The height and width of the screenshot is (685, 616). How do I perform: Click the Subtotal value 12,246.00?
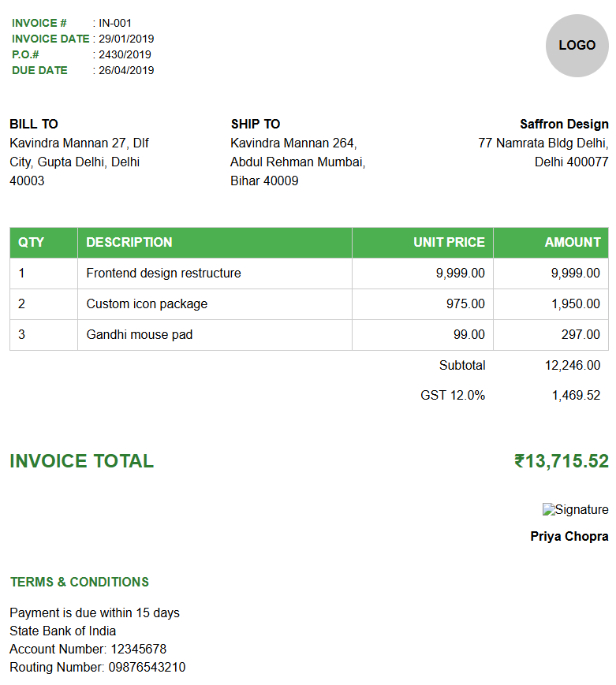572,365
